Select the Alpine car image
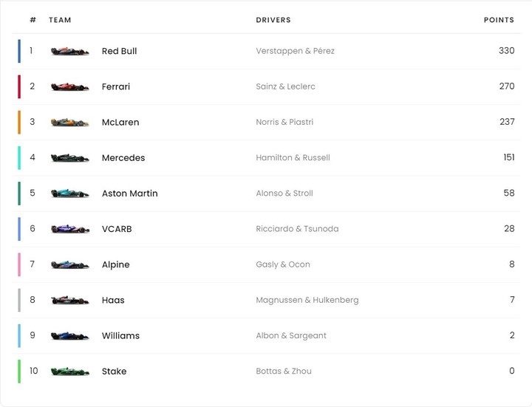 [69, 264]
